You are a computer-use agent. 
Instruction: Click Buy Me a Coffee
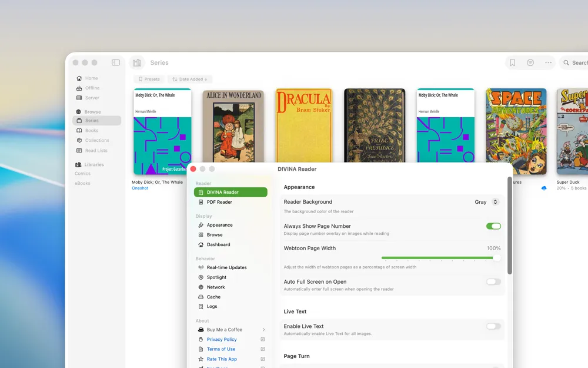[225, 330]
